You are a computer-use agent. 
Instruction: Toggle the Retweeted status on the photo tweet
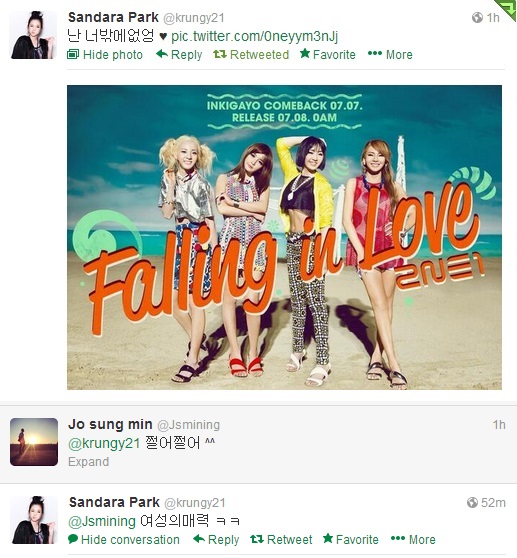[x=251, y=54]
